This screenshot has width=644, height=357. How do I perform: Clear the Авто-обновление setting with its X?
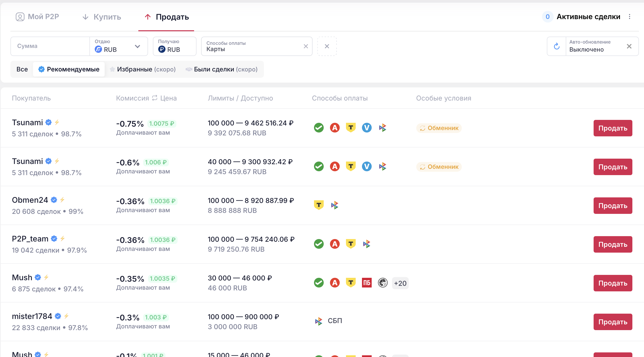click(629, 46)
